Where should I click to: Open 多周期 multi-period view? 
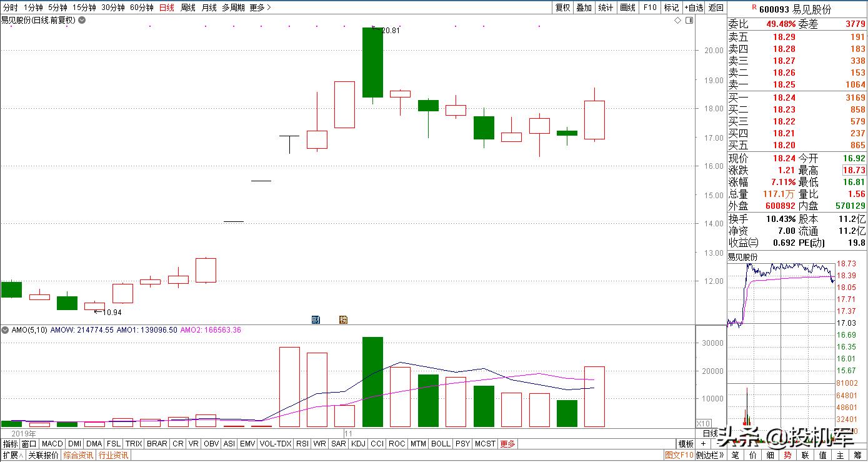click(233, 8)
